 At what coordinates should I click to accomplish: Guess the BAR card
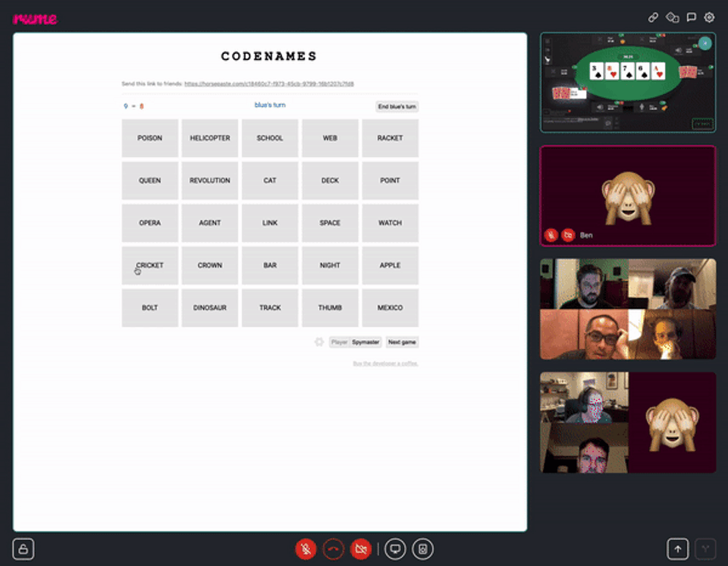pos(270,266)
